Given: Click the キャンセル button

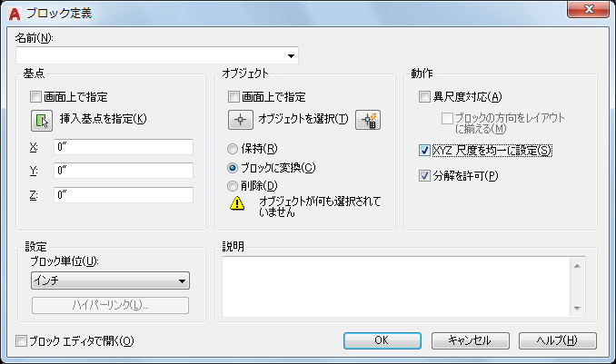Looking at the screenshot, I should (470, 340).
